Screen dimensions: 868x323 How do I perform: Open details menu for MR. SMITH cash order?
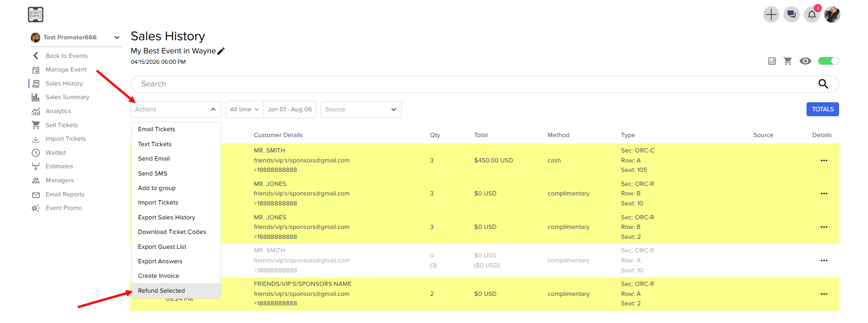pyautogui.click(x=824, y=161)
